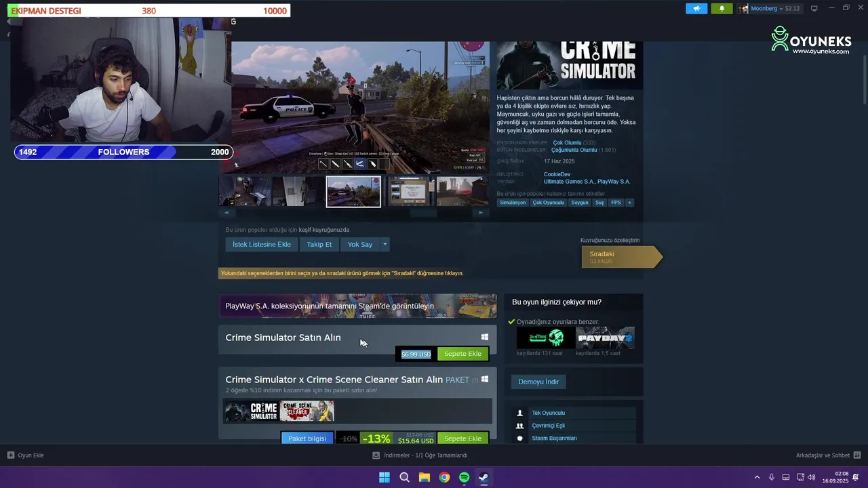The image size is (868, 488).
Task: Select the first screenshot thumbnail
Action: point(245,192)
